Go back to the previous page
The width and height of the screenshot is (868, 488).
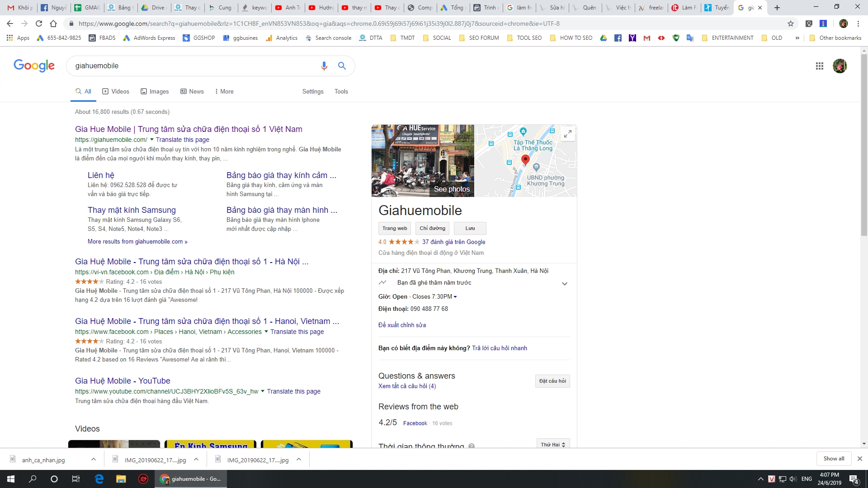click(10, 23)
